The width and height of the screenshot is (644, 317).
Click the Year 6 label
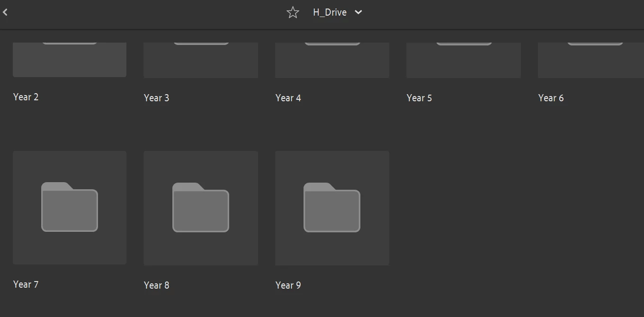click(551, 98)
